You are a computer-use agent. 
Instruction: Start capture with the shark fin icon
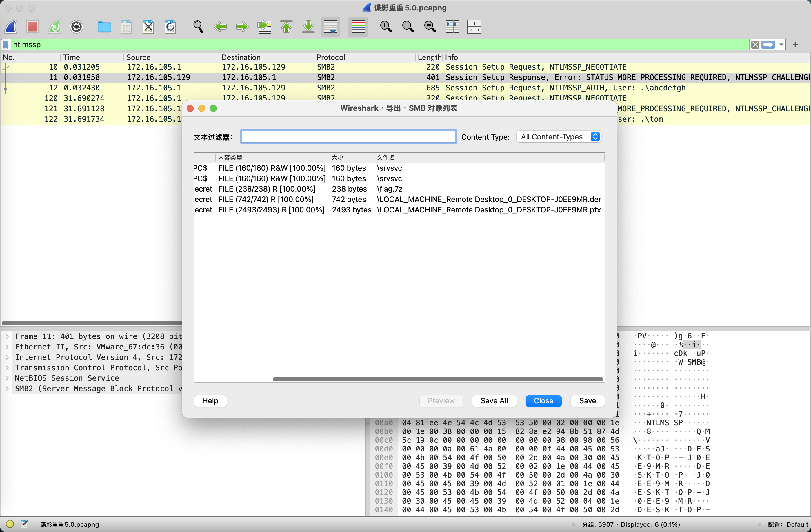(x=10, y=27)
